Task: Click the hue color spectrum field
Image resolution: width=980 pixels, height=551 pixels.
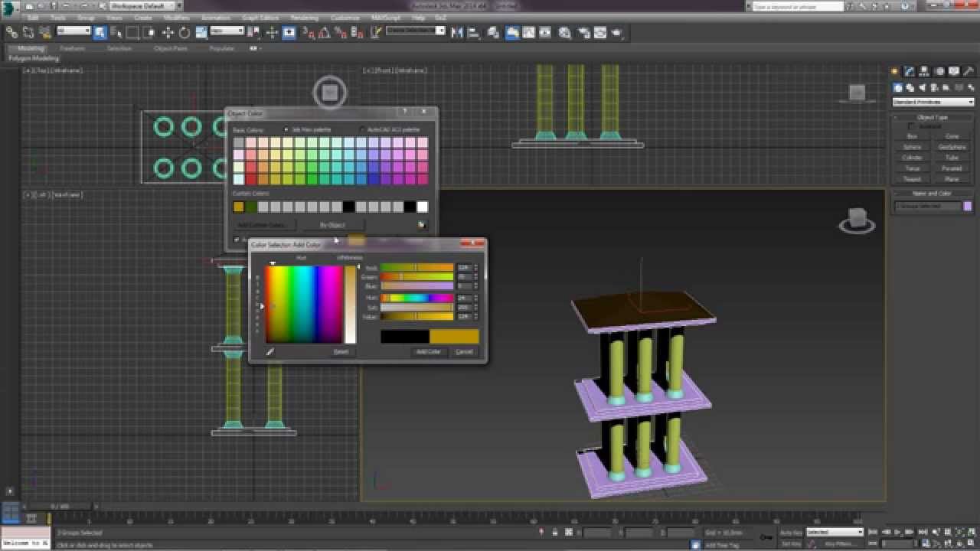Action: tap(303, 305)
